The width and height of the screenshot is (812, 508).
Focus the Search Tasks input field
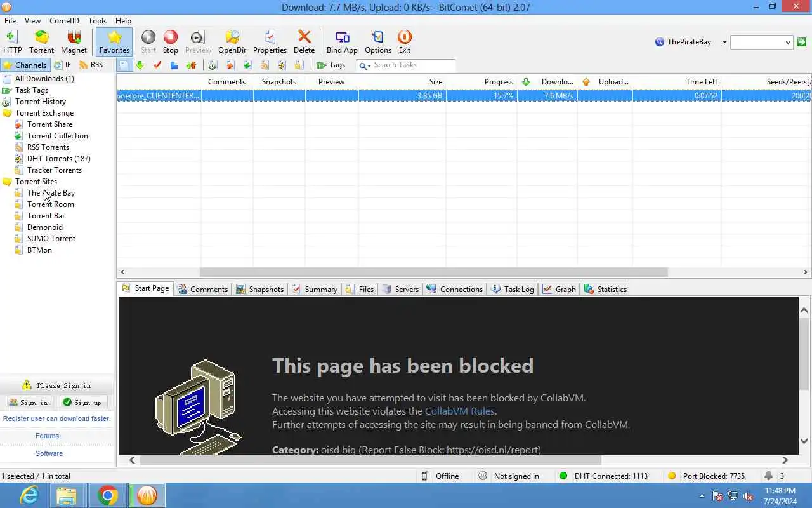413,65
